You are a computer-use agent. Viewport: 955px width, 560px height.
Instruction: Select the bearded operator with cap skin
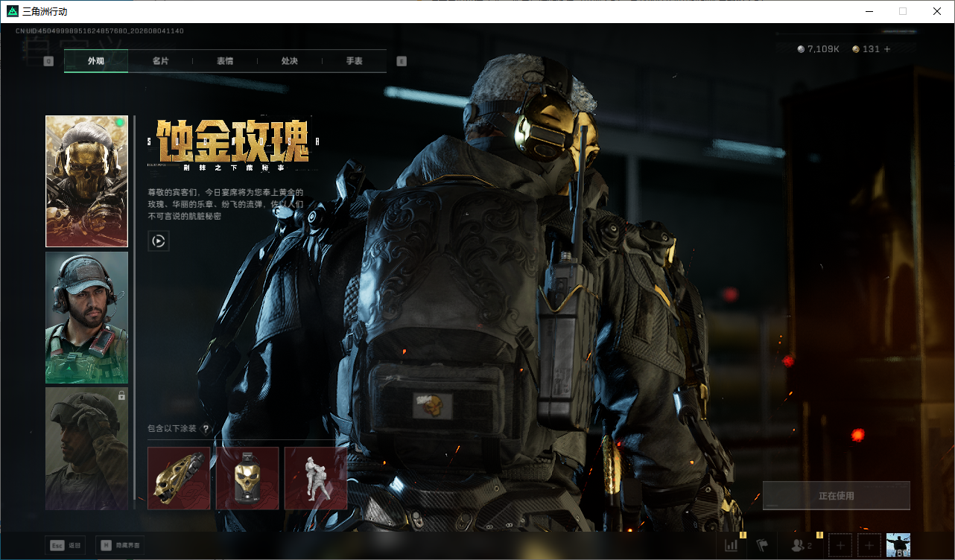(x=86, y=318)
